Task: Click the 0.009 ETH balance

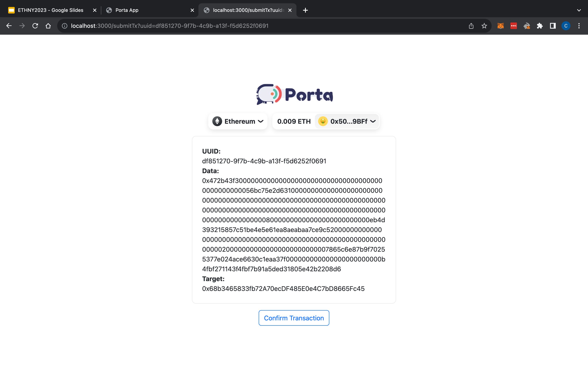Action: coord(294,121)
